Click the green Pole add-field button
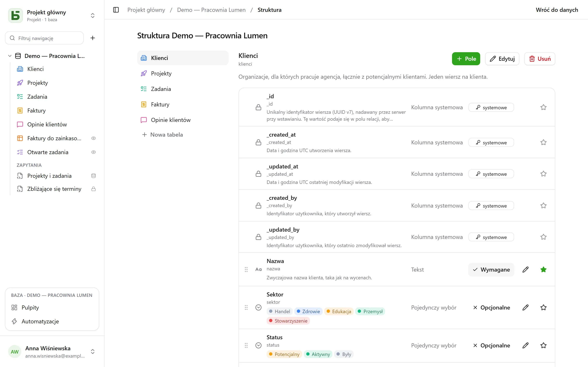The height and width of the screenshot is (367, 588). (x=466, y=59)
